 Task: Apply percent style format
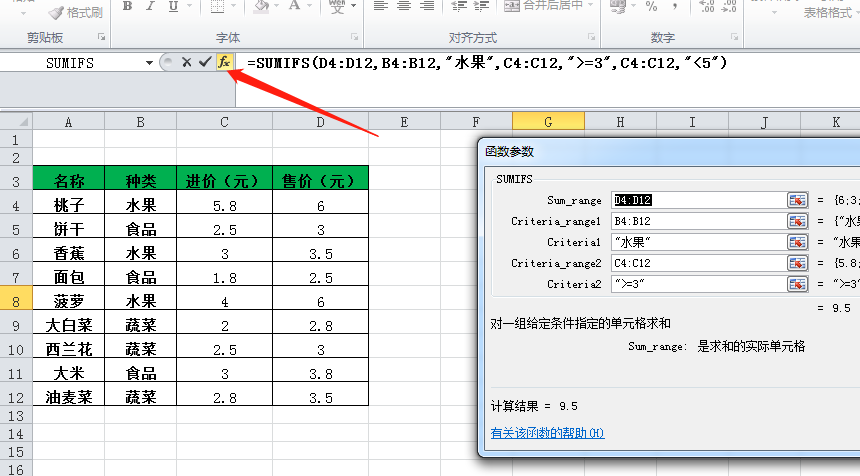[652, 7]
